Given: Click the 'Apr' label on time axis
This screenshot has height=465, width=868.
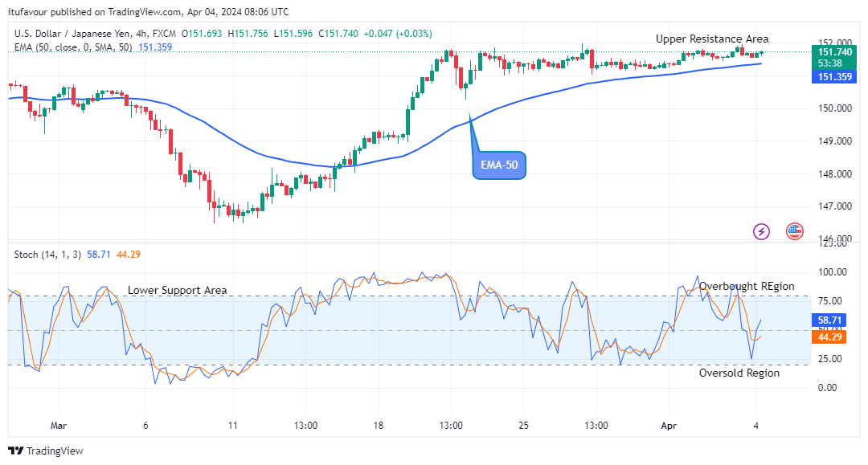Looking at the screenshot, I should (x=669, y=425).
